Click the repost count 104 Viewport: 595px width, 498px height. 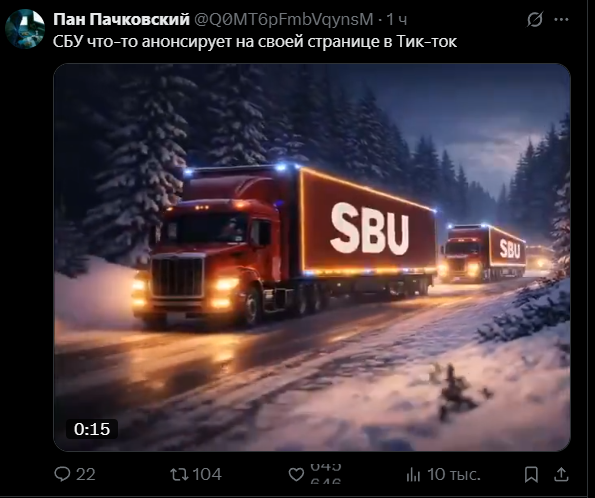click(x=207, y=474)
